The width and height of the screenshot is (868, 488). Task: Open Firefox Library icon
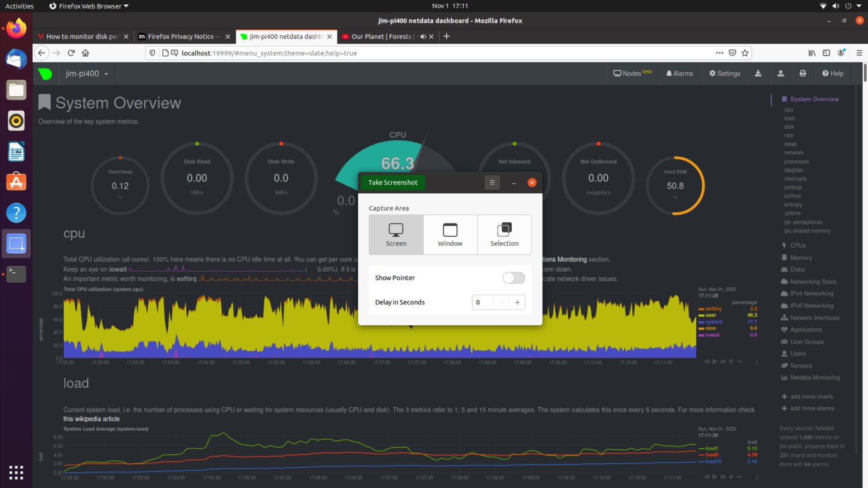click(x=812, y=53)
